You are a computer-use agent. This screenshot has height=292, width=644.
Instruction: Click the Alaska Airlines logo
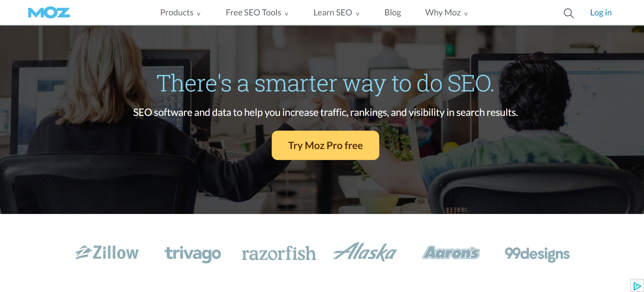point(365,252)
